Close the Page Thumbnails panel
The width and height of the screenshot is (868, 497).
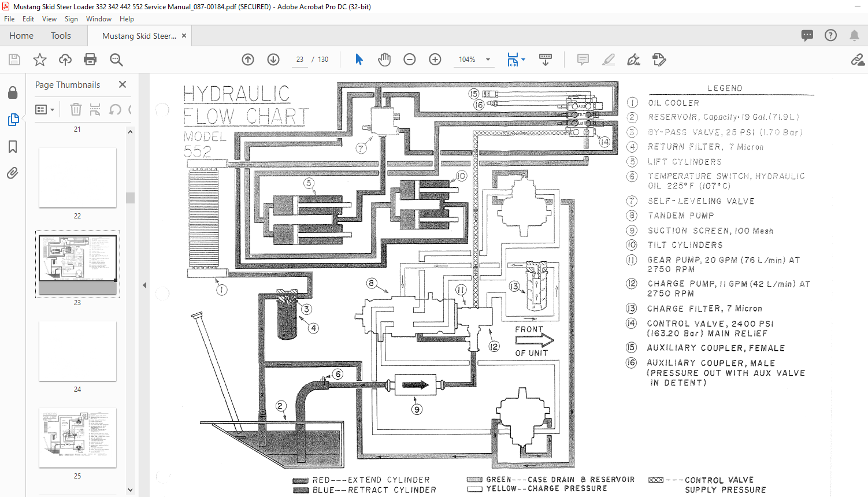click(123, 84)
